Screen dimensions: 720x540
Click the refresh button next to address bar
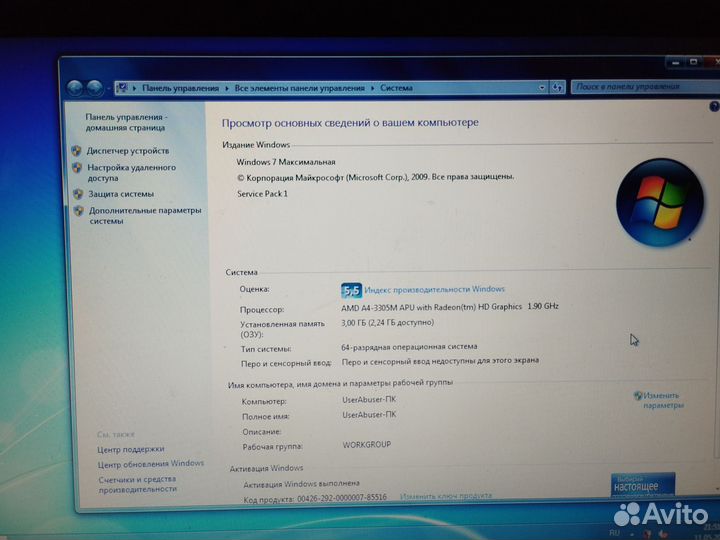click(557, 87)
